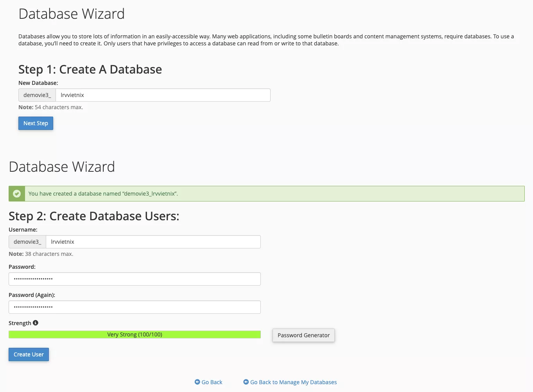Click the Create User button
Screen dimensions: 533x392
click(x=29, y=354)
